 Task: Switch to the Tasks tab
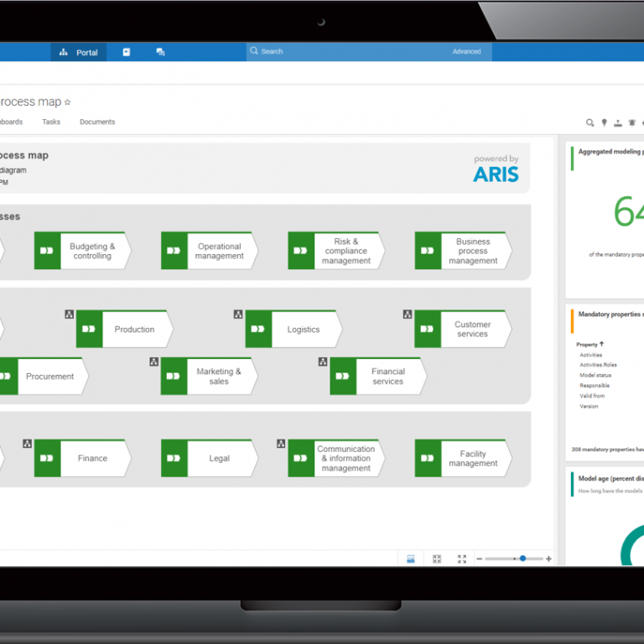pyautogui.click(x=51, y=122)
